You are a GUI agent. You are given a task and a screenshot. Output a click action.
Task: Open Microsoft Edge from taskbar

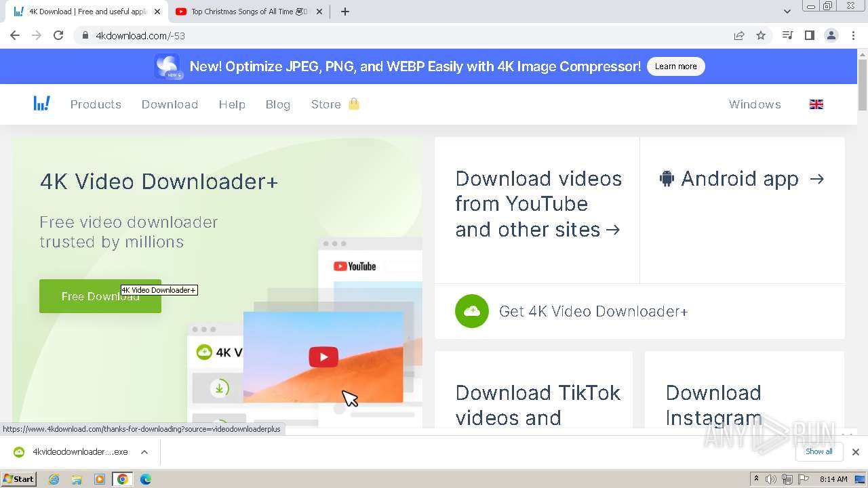[x=145, y=479]
